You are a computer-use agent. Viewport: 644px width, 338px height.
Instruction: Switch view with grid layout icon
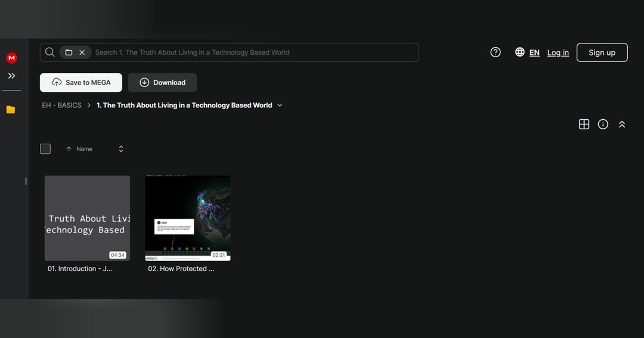click(584, 124)
